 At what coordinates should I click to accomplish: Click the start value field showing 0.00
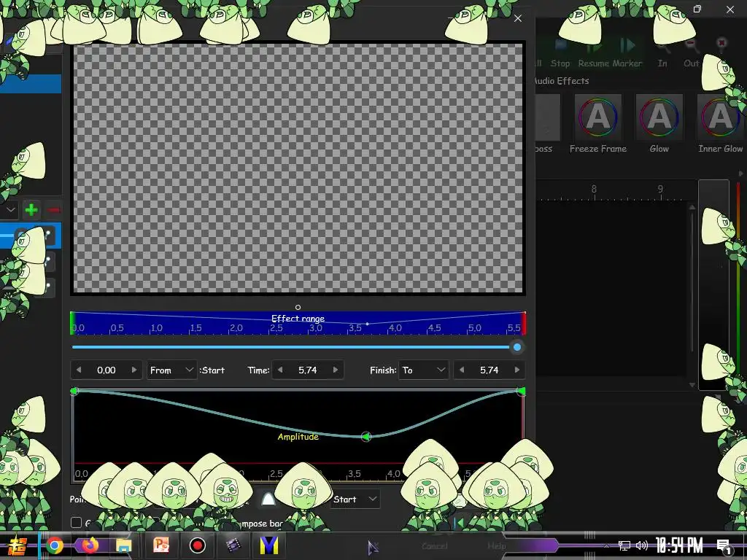(107, 370)
